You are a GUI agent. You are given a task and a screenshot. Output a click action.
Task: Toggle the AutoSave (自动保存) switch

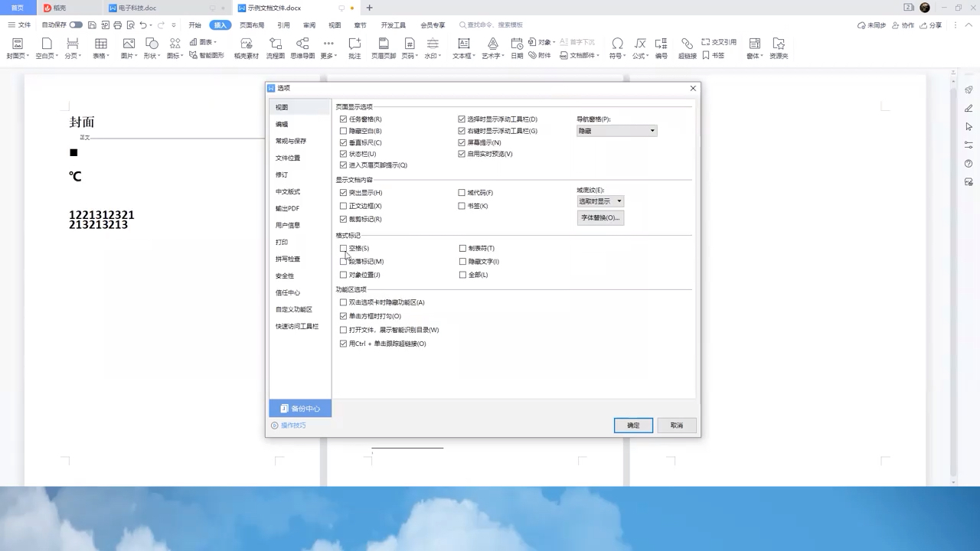(76, 25)
